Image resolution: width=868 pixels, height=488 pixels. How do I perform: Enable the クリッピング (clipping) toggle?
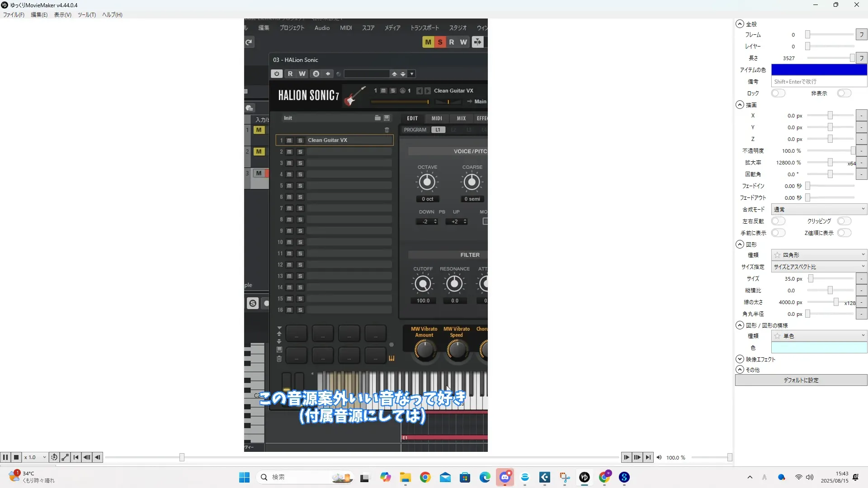tap(844, 221)
